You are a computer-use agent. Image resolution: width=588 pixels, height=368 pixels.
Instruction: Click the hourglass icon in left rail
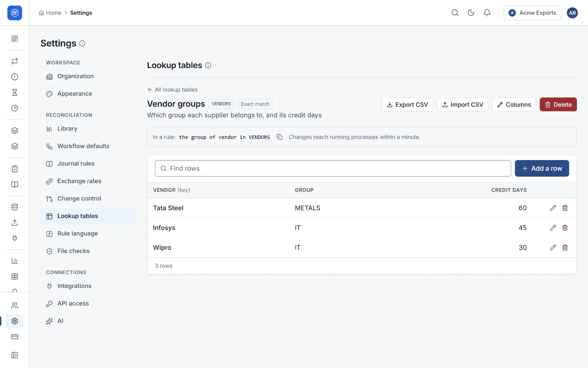(x=15, y=93)
